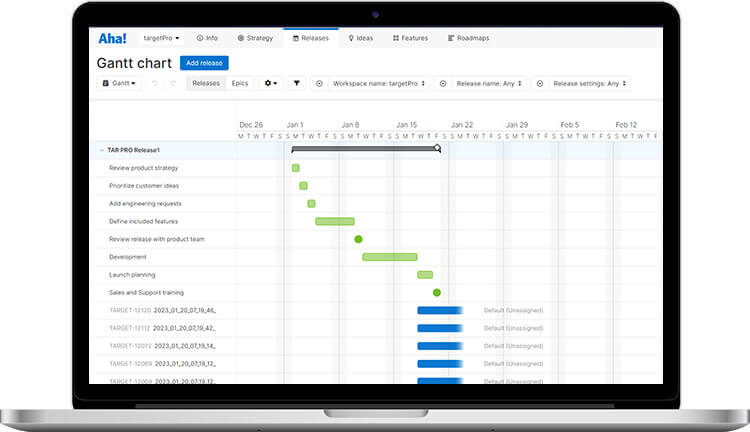The image size is (750, 432).
Task: Open the gear settings dropdown
Action: (270, 84)
